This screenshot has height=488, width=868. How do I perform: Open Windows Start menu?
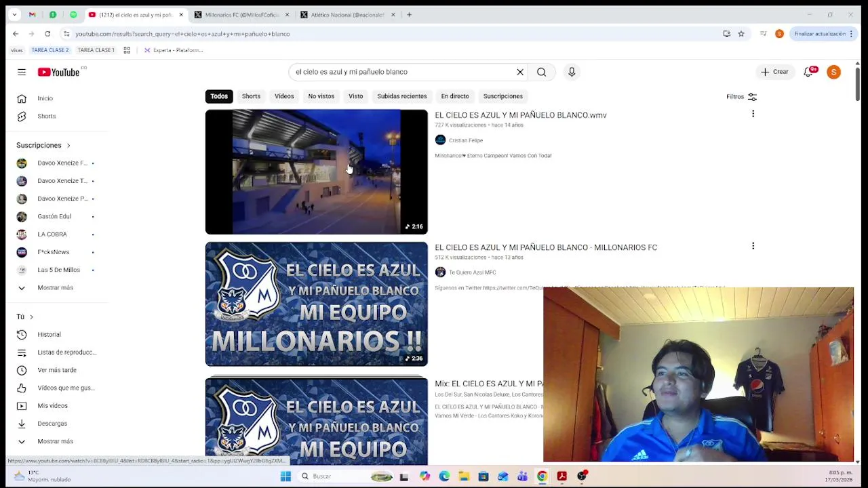click(285, 476)
